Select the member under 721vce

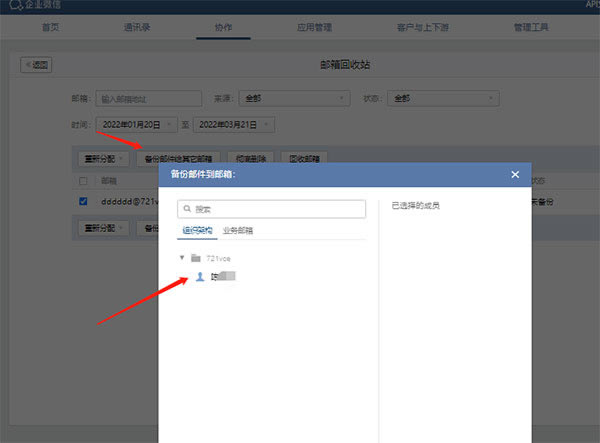215,276
